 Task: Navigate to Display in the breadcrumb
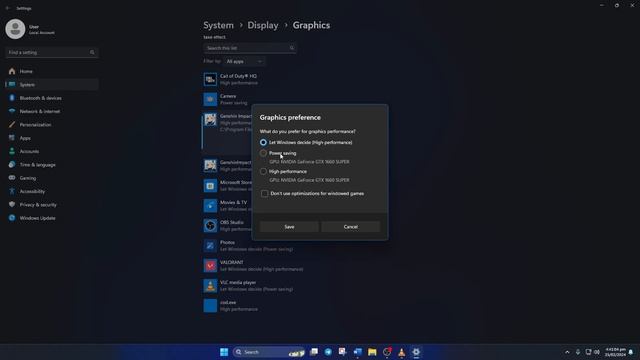[263, 25]
